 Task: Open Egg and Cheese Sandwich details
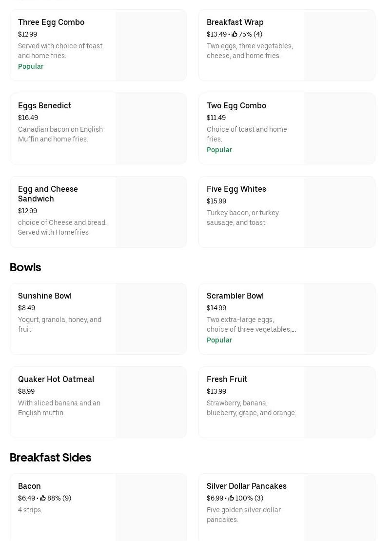[48, 194]
